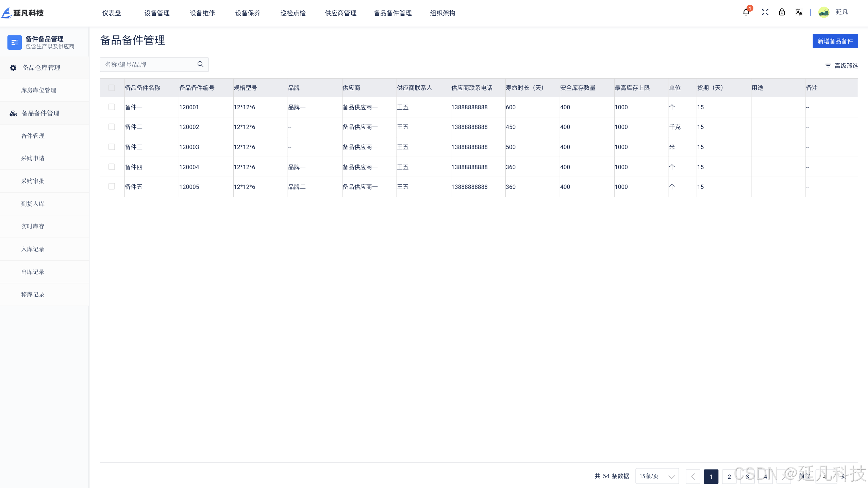868x488 pixels.
Task: Click 千克 unit in the 备件二 row
Action: (675, 127)
